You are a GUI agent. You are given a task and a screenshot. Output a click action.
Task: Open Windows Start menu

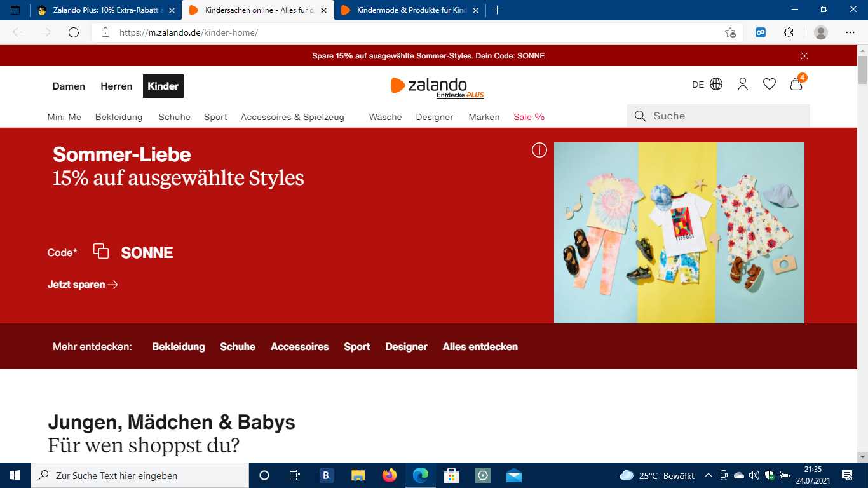click(15, 475)
